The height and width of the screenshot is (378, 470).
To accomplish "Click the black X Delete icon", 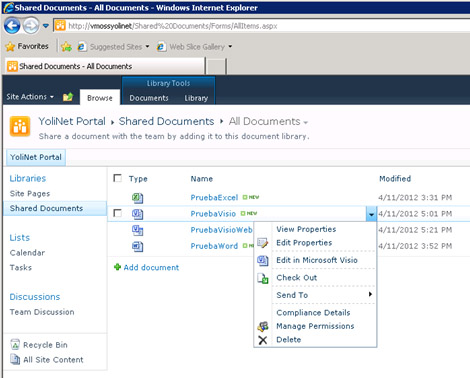I will (263, 340).
